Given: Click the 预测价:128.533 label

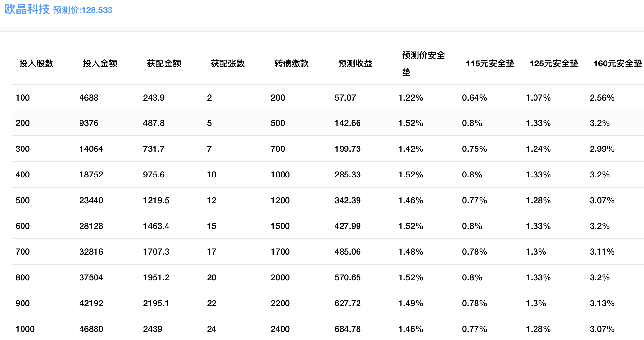Looking at the screenshot, I should (x=83, y=10).
